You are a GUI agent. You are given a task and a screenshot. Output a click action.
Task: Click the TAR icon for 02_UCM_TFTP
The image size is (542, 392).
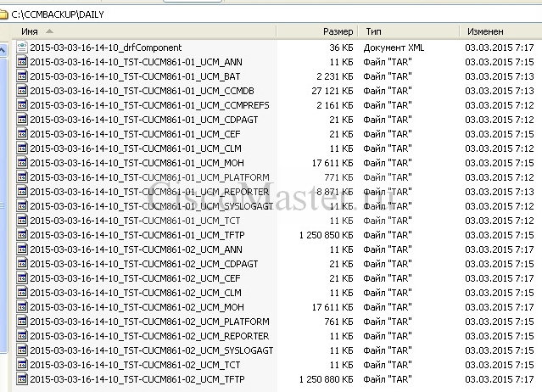click(22, 379)
